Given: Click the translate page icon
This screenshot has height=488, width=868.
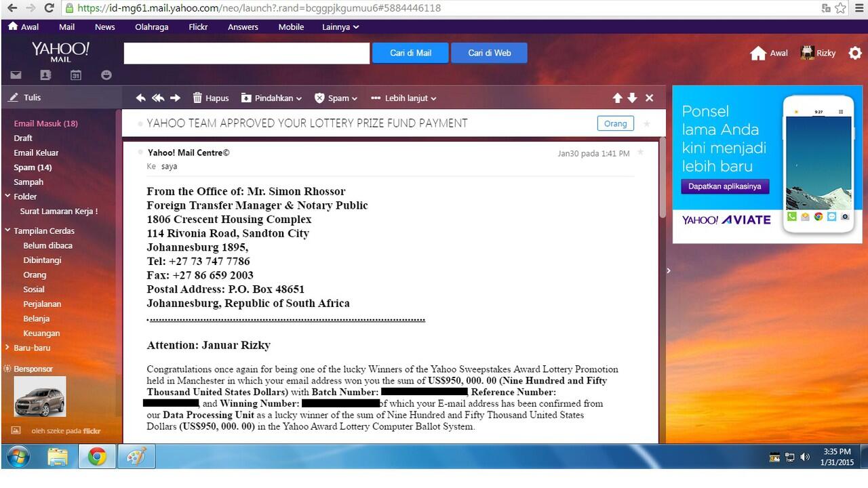Looking at the screenshot, I should (x=826, y=8).
